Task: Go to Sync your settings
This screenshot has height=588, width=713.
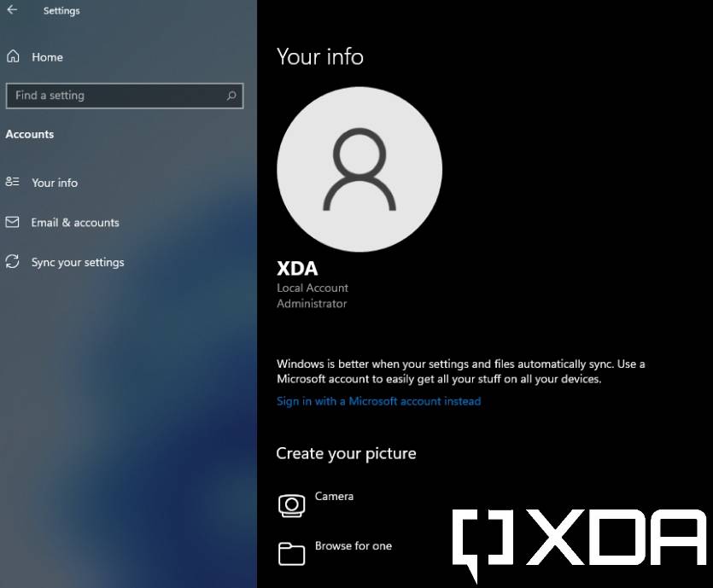Action: [x=78, y=263]
